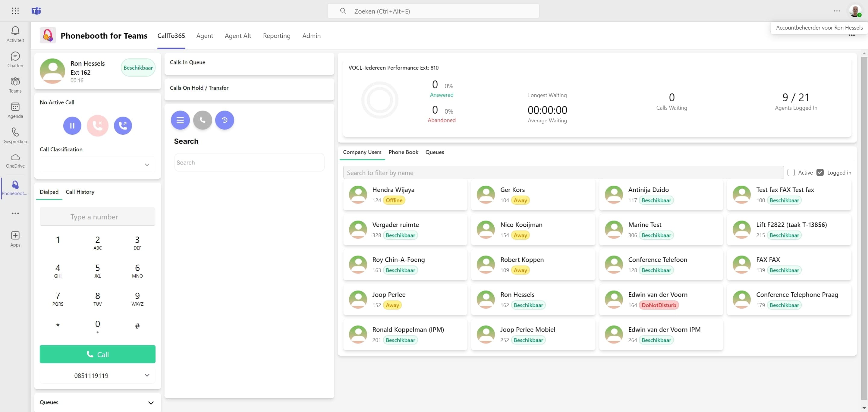868x412 pixels.
Task: Open Chatten in the sidebar
Action: 15,60
